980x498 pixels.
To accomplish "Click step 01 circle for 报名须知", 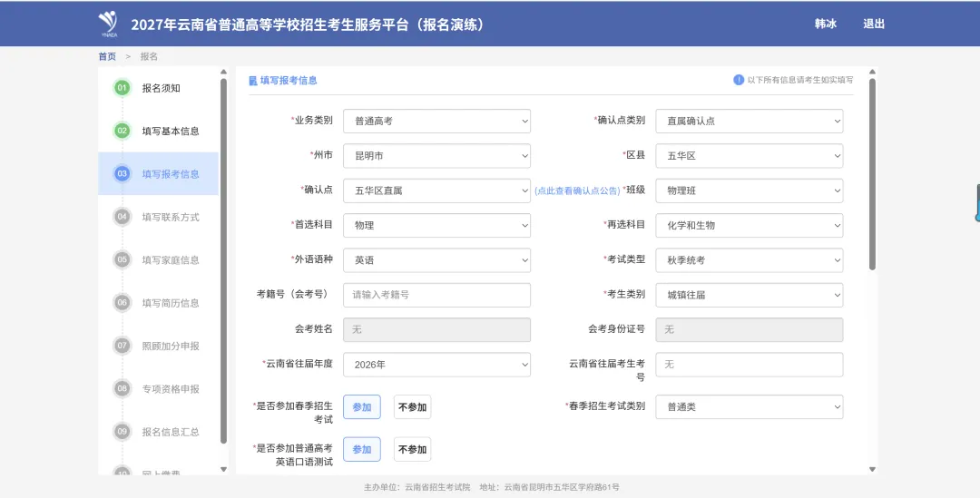I will coord(122,88).
